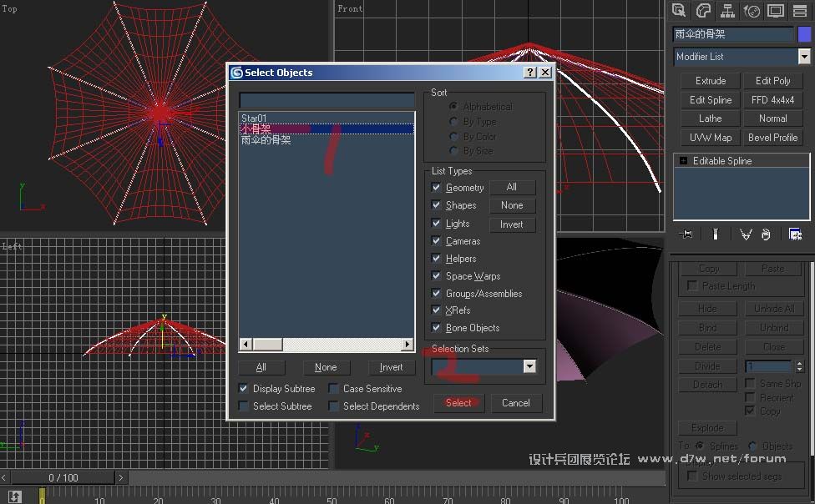Image resolution: width=815 pixels, height=504 pixels.
Task: Remove modifier from the stack icon
Action: click(x=766, y=234)
